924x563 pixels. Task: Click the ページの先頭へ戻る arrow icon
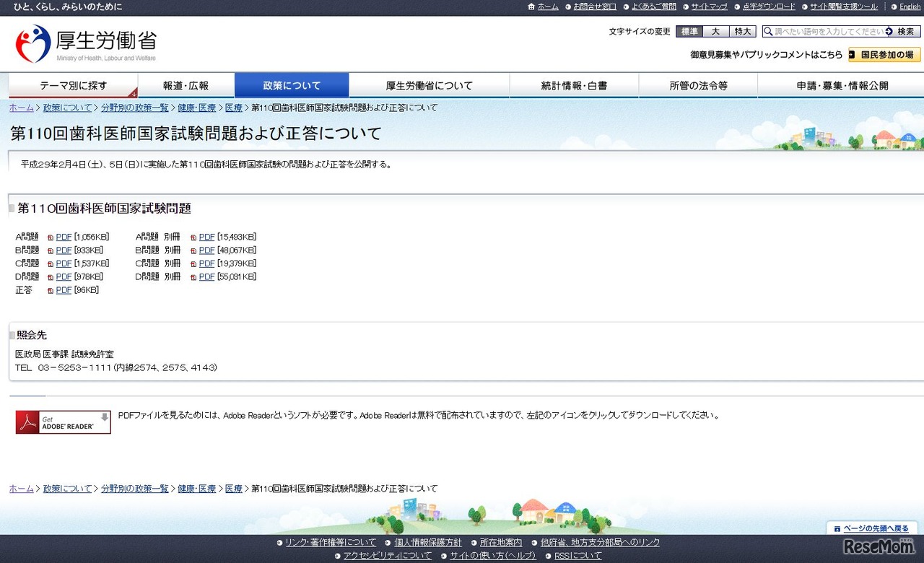tap(836, 528)
